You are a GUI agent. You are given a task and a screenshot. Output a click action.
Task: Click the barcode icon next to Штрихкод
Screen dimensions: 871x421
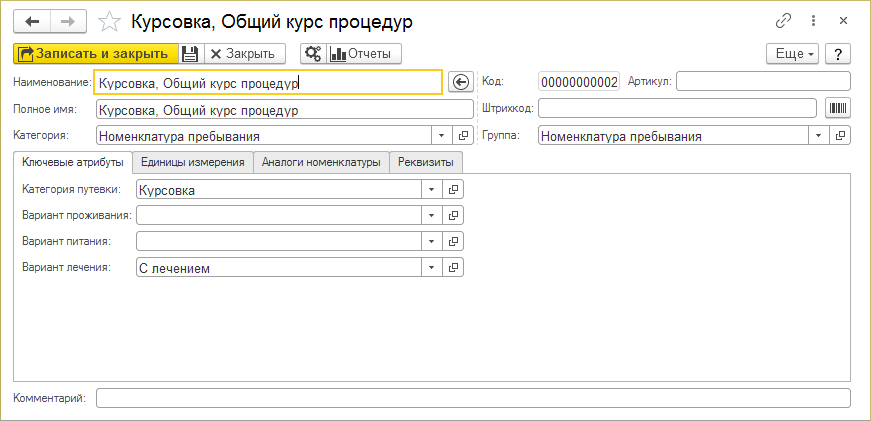(x=837, y=108)
